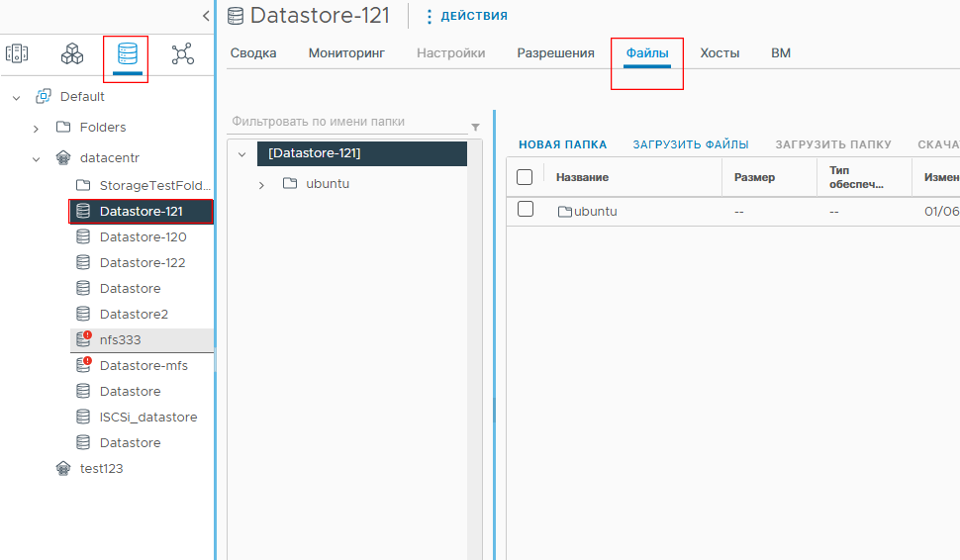Open the VMs and Templates inventory view
This screenshot has width=960, height=560.
pyautogui.click(x=72, y=53)
